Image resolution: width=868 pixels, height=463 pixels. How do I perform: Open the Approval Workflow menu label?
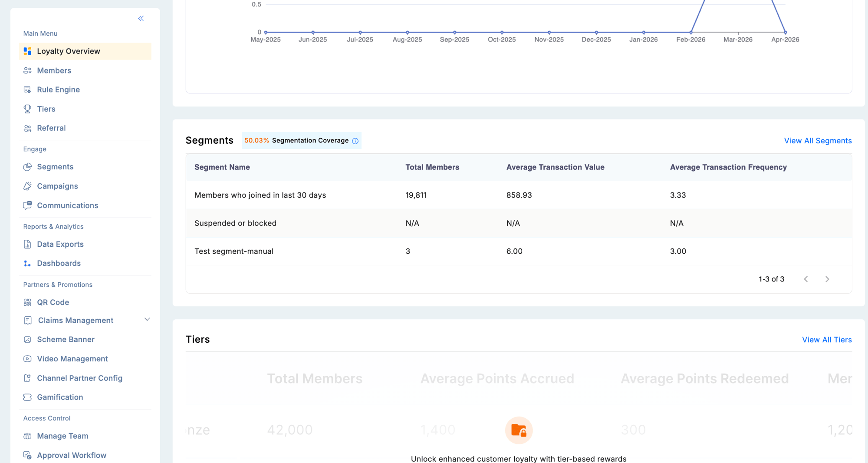72,455
